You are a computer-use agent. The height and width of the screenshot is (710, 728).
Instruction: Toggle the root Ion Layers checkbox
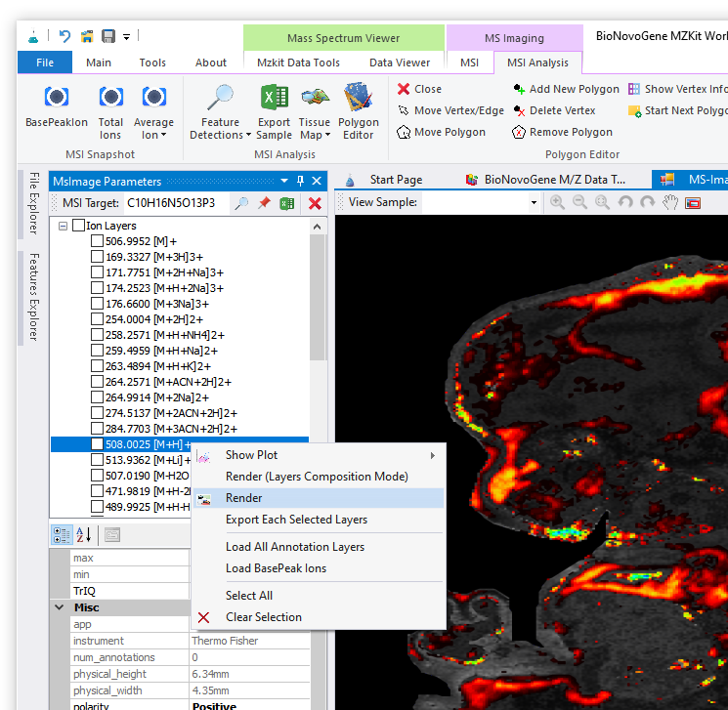click(79, 226)
